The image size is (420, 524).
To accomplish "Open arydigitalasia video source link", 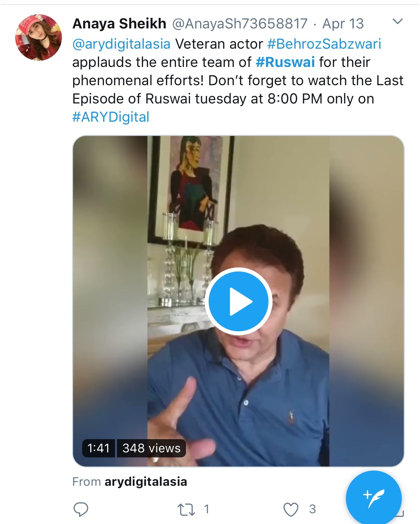I will coord(146,482).
